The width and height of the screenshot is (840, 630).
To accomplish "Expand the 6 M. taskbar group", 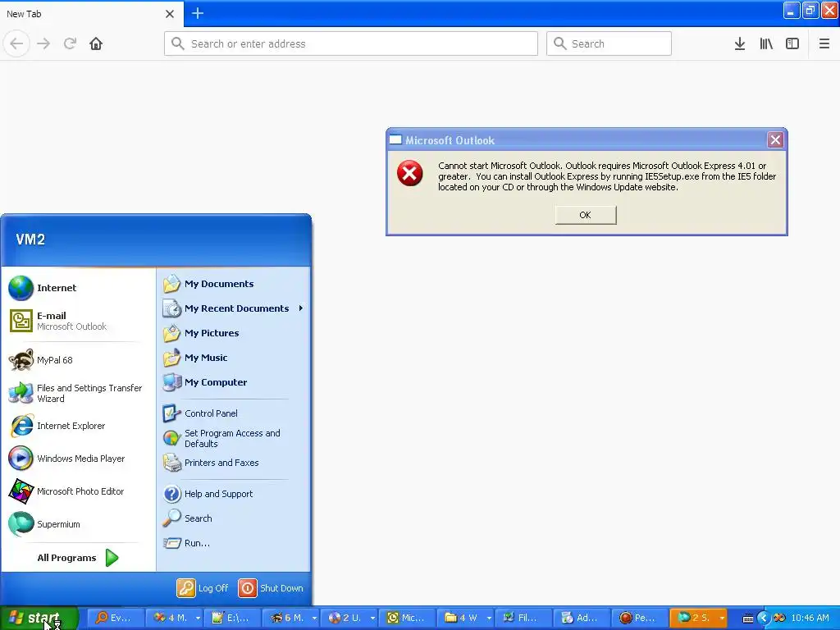I will [291, 618].
